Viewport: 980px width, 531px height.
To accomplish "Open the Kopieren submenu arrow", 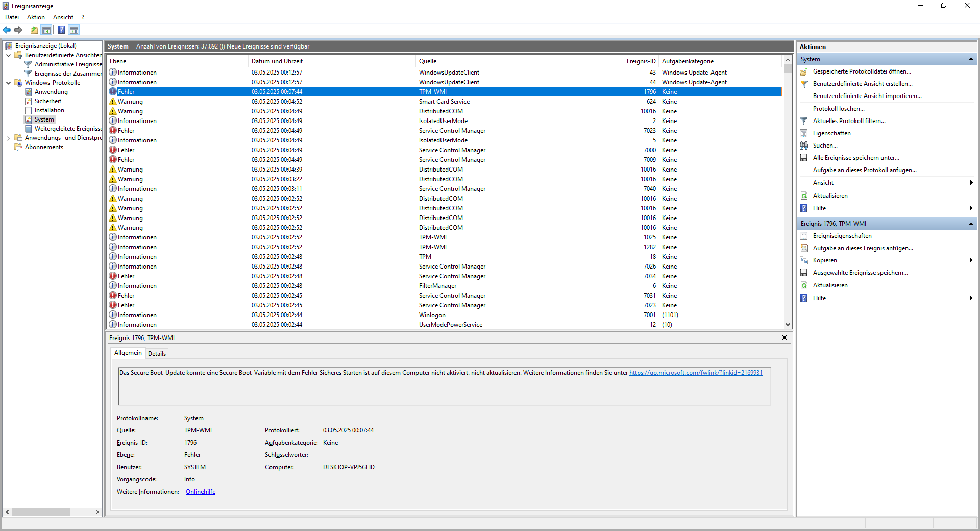I will 971,260.
